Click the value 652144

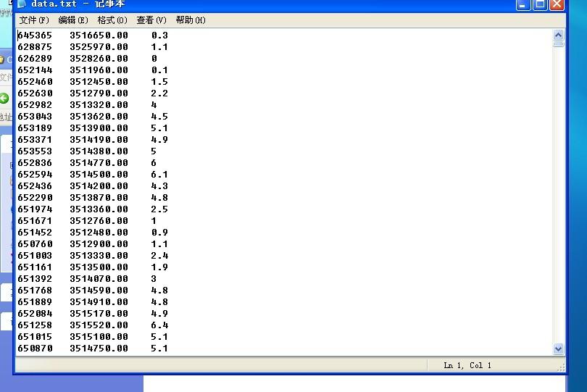click(x=35, y=70)
